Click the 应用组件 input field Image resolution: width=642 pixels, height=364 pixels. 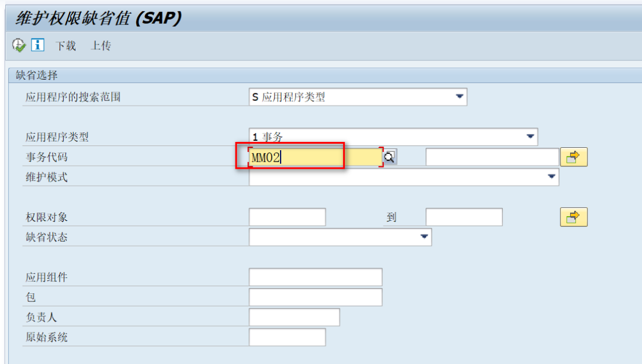315,277
